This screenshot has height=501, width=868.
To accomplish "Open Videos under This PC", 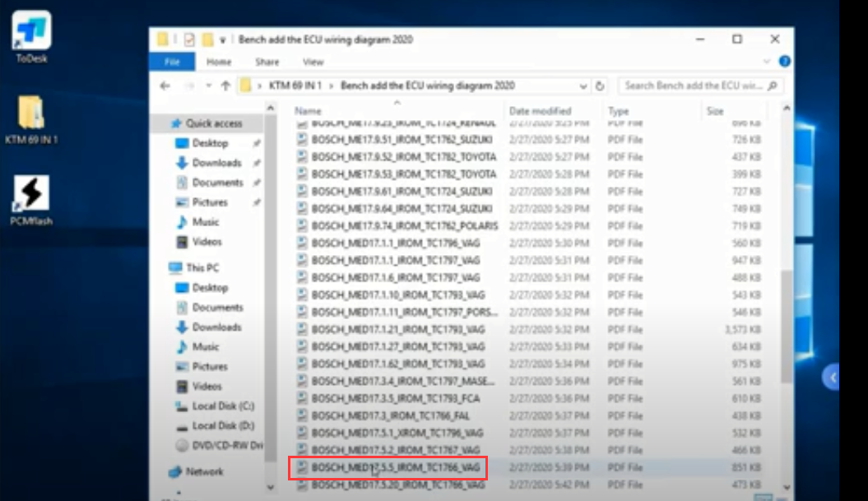I will click(x=206, y=387).
